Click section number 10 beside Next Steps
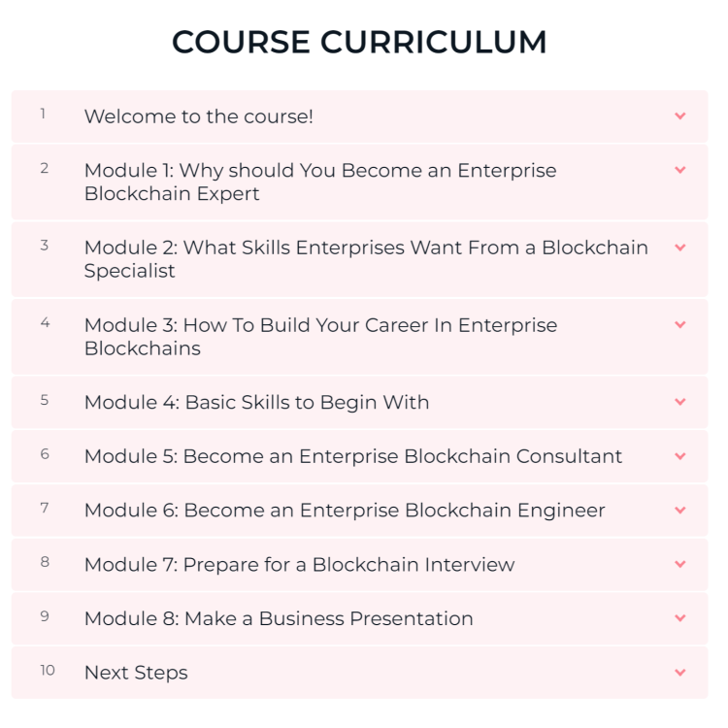The height and width of the screenshot is (728, 728). point(48,670)
